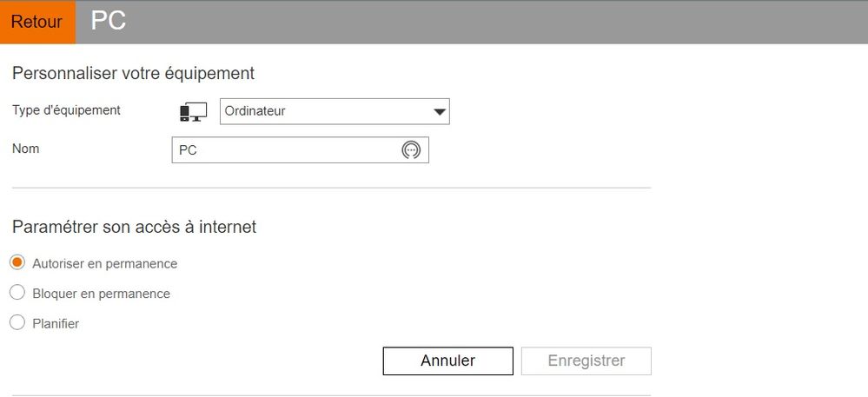Click the Bloquer en permanence label text

point(101,294)
